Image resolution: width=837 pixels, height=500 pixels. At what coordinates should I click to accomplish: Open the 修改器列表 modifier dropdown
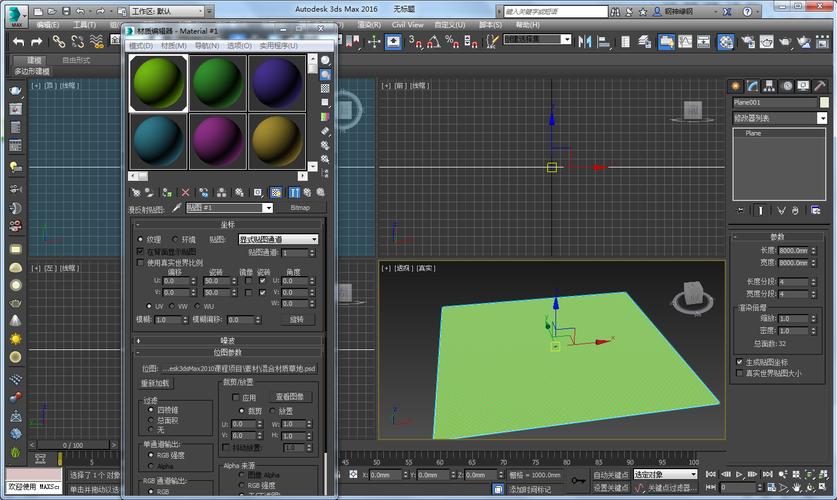pyautogui.click(x=781, y=118)
